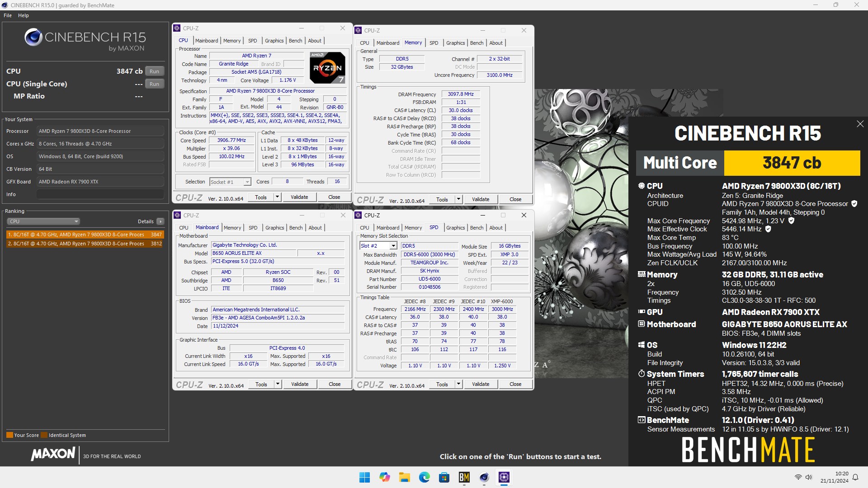Click the Processor field AMD Ryzen 7 9800X3D
The image size is (868, 488).
click(x=100, y=131)
